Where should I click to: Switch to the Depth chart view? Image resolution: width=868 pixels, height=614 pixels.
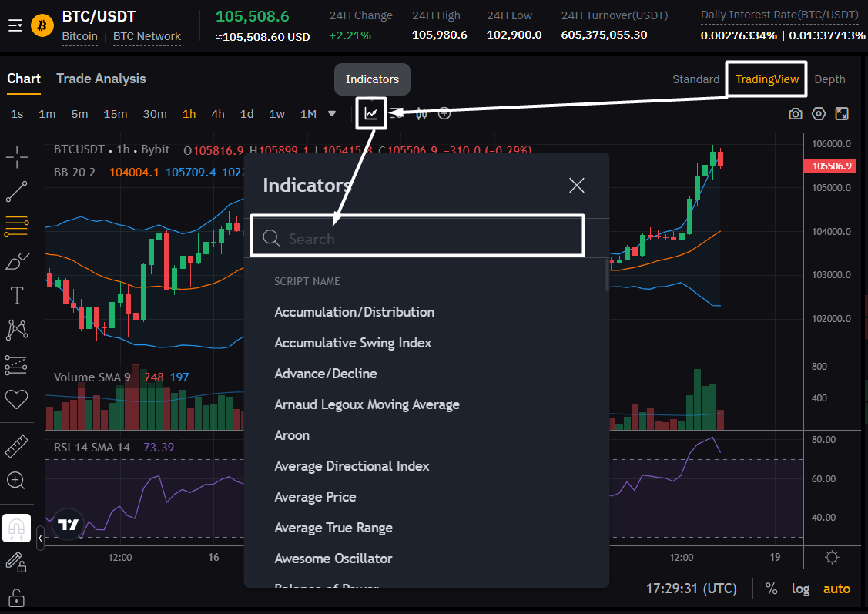click(x=829, y=79)
